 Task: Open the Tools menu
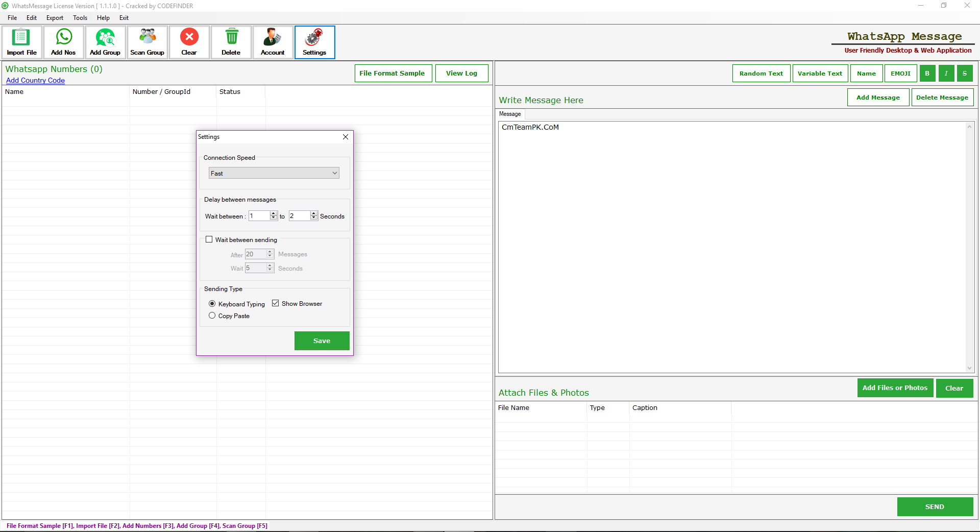click(80, 18)
